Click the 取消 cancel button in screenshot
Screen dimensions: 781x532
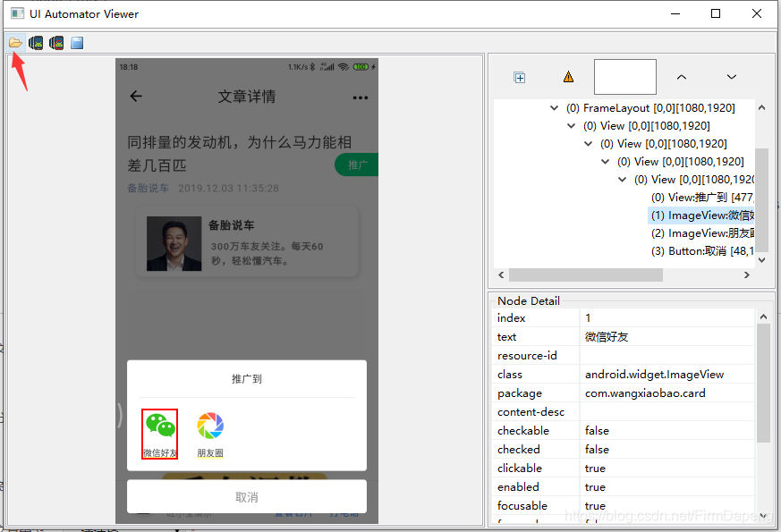tap(247, 496)
